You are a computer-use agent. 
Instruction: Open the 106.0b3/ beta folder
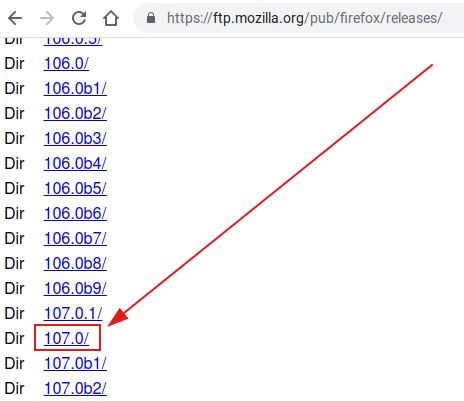point(75,138)
